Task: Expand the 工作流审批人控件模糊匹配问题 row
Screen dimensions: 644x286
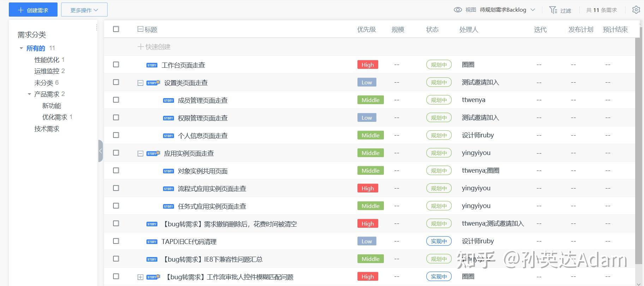Action: pos(140,277)
